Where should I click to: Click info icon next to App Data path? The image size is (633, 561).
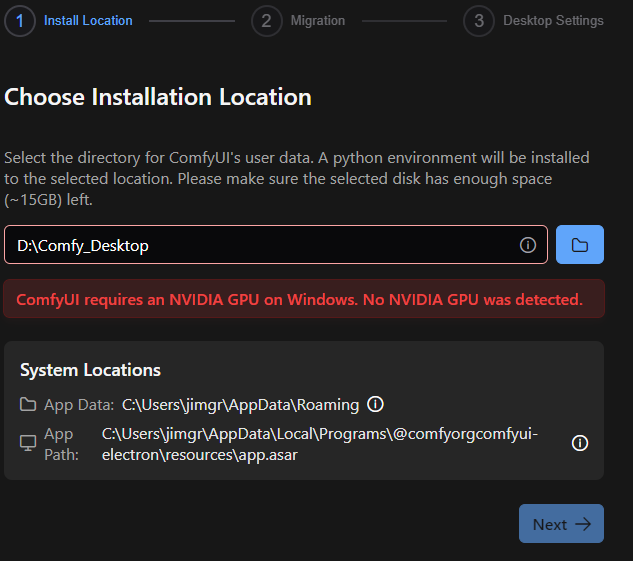point(376,405)
